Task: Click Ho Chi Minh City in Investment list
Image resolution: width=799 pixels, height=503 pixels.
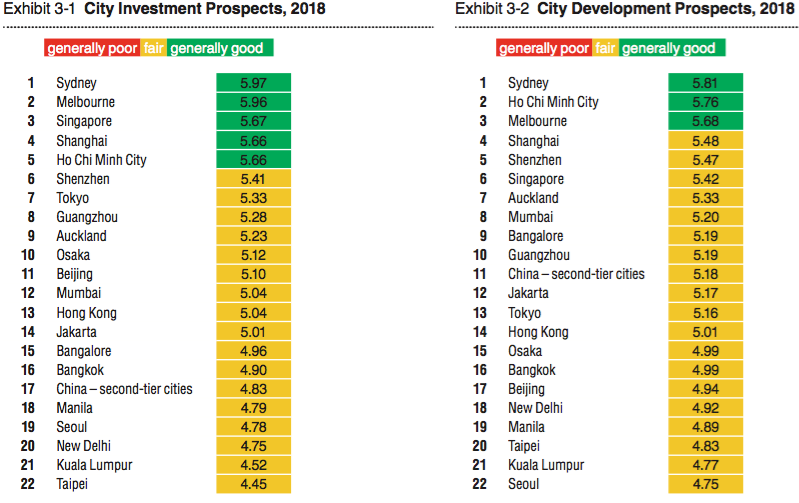Action: click(101, 160)
